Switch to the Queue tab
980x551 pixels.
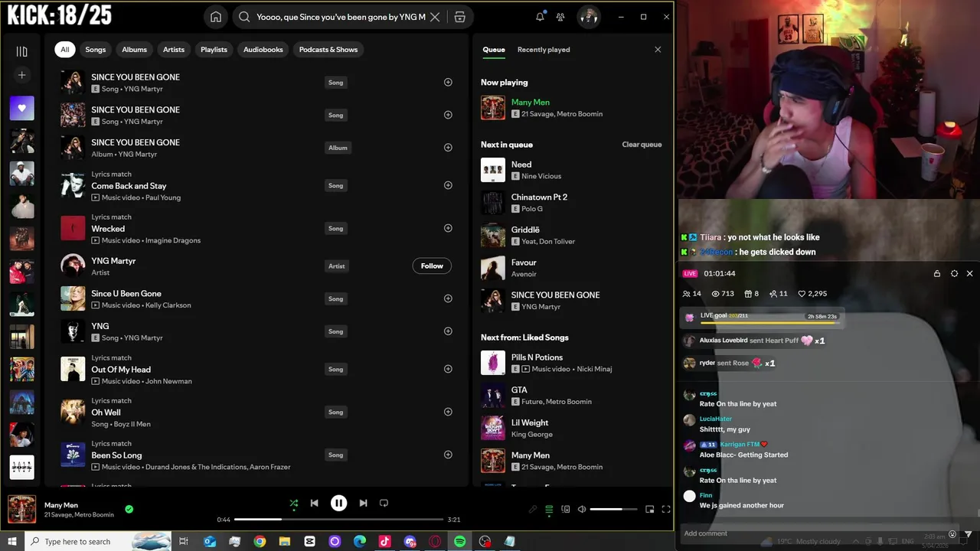point(494,50)
